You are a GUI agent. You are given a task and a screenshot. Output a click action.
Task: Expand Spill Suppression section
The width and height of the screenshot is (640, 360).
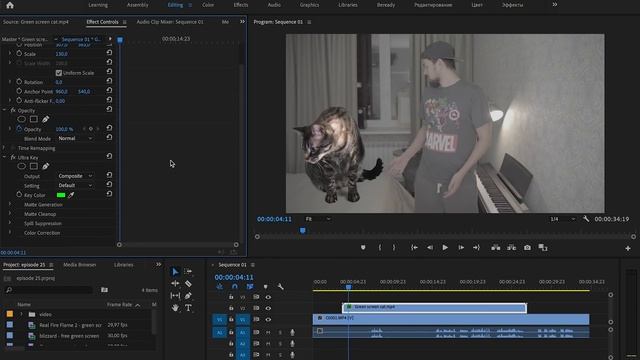10,223
